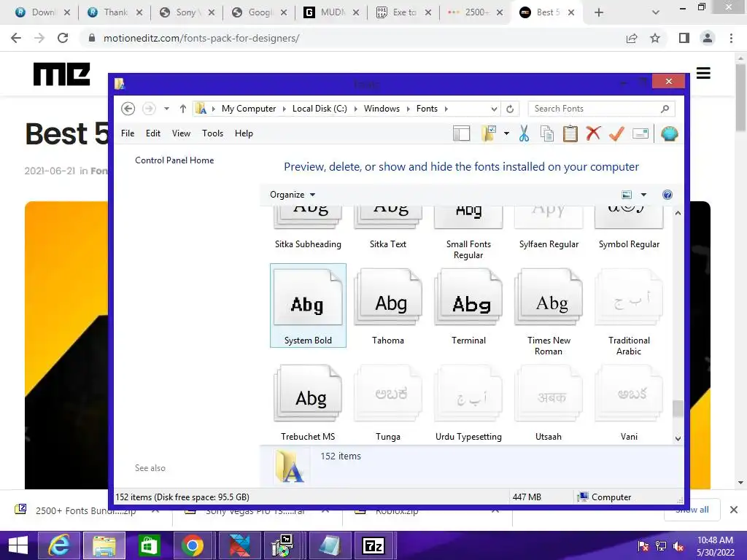Click the Sylfaen Regular label
The height and width of the screenshot is (560, 747).
pos(549,244)
